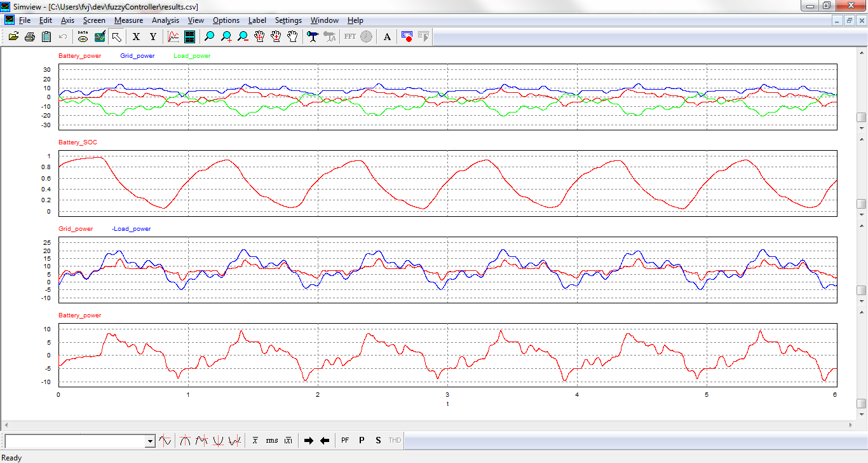The height and width of the screenshot is (463, 868).
Task: Click the rms calculation button
Action: 272,440
